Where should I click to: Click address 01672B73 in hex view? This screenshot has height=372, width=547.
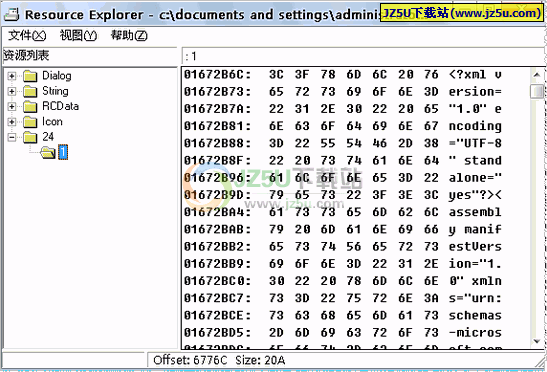click(217, 92)
